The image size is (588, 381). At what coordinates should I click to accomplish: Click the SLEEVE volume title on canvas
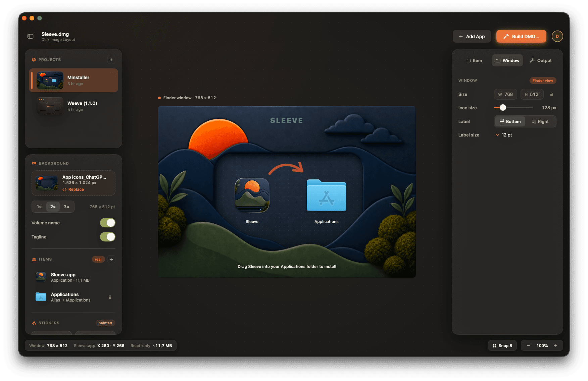[287, 120]
